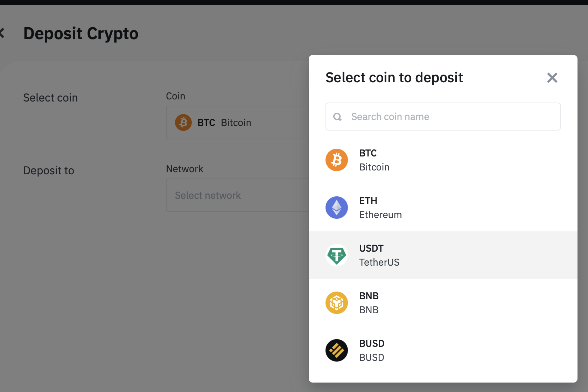Pick the BUSD entry in coin list
588x392 pixels.
point(443,350)
